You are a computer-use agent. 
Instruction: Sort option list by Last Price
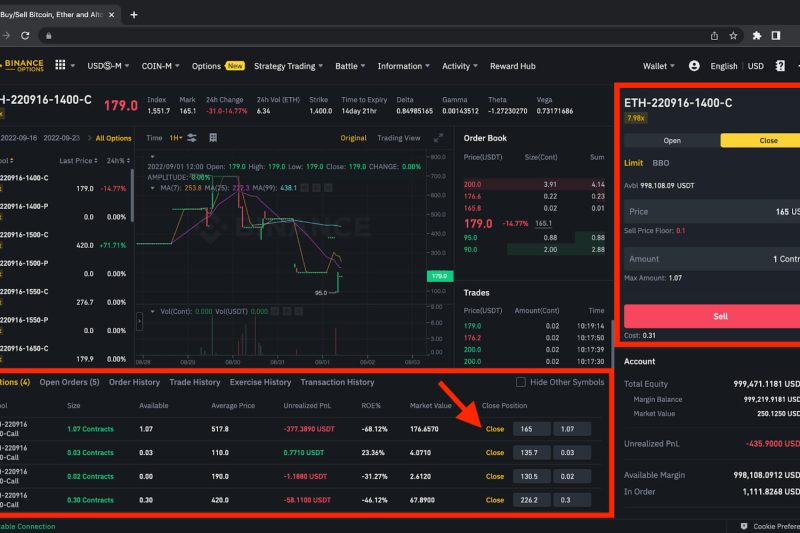78,160
